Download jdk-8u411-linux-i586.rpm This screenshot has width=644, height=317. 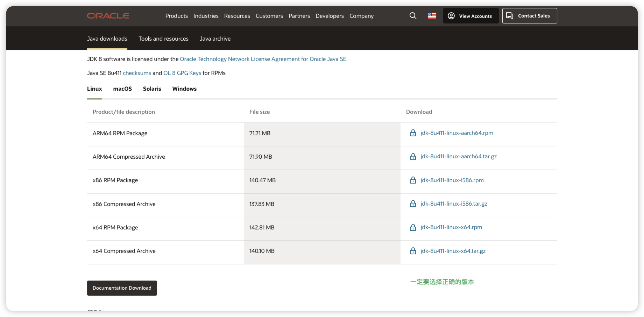(452, 180)
